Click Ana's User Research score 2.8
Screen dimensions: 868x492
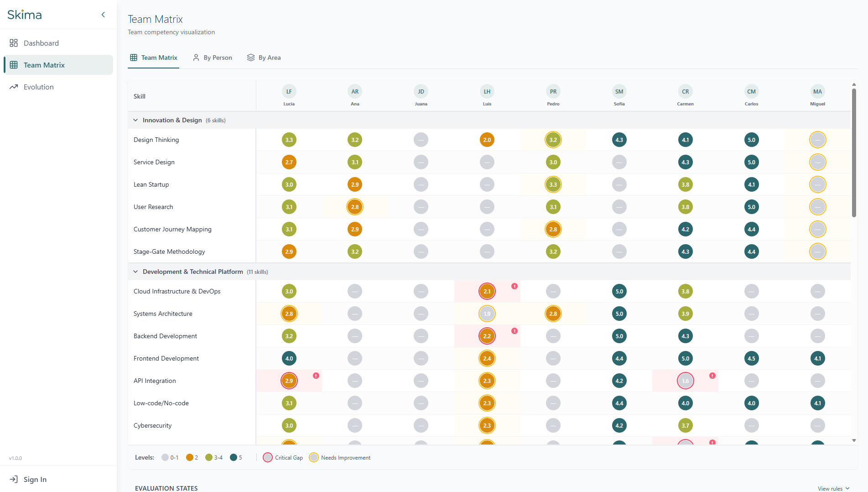[x=355, y=207]
